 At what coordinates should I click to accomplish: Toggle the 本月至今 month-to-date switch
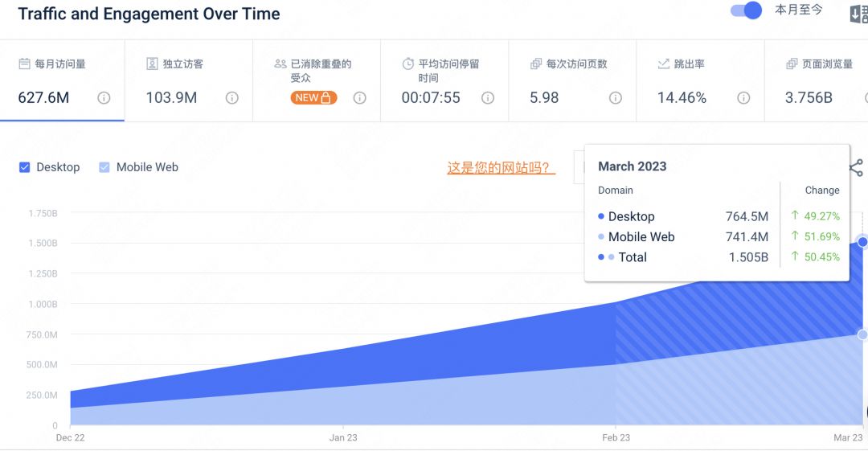pos(745,10)
